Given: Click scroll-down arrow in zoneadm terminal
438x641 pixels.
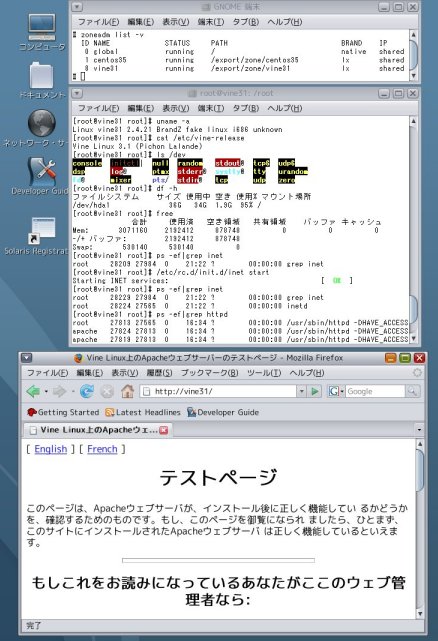Looking at the screenshot, I should tap(413, 76).
